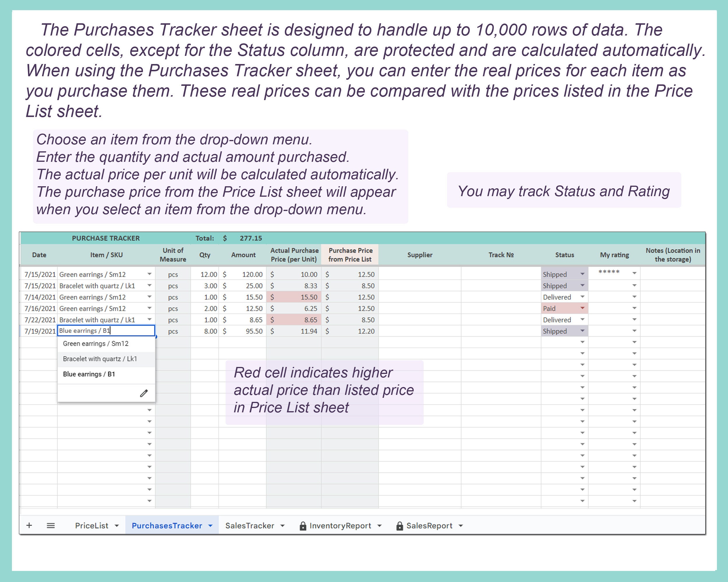Select quantity cell 12.00

click(x=205, y=274)
